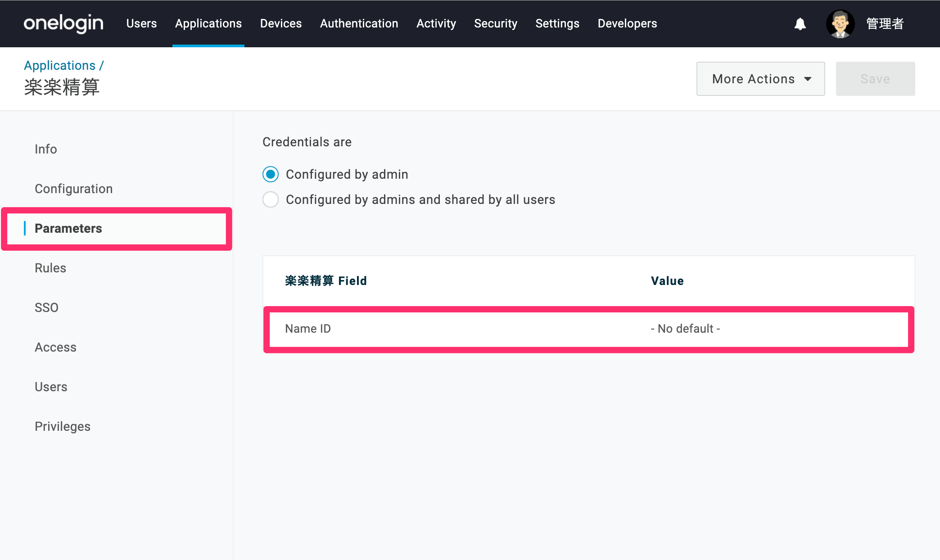940x560 pixels.
Task: Click the OneLogin logo
Action: point(63,23)
